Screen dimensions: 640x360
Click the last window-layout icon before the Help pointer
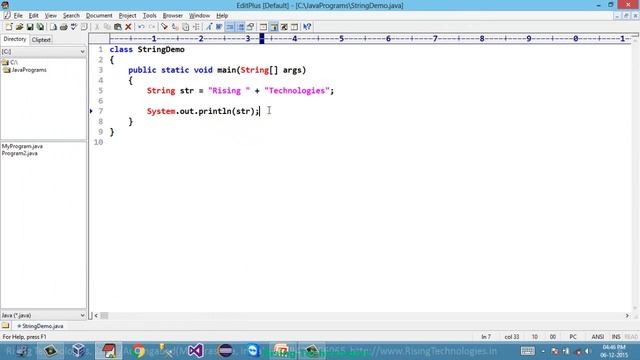pyautogui.click(x=294, y=27)
